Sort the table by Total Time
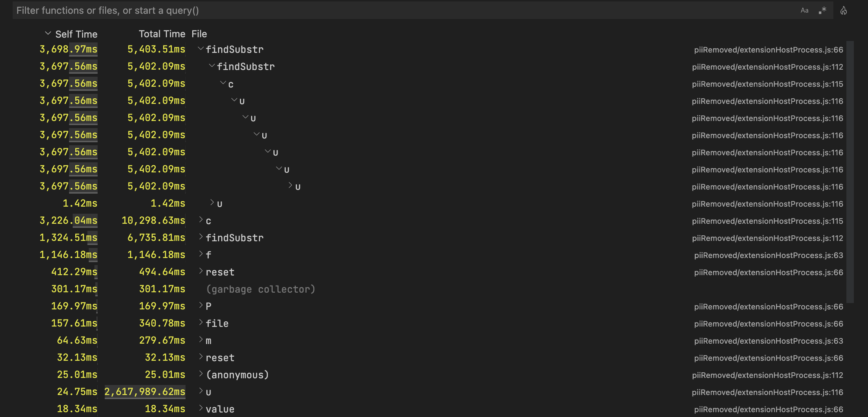Viewport: 868px width, 417px height. click(x=162, y=34)
